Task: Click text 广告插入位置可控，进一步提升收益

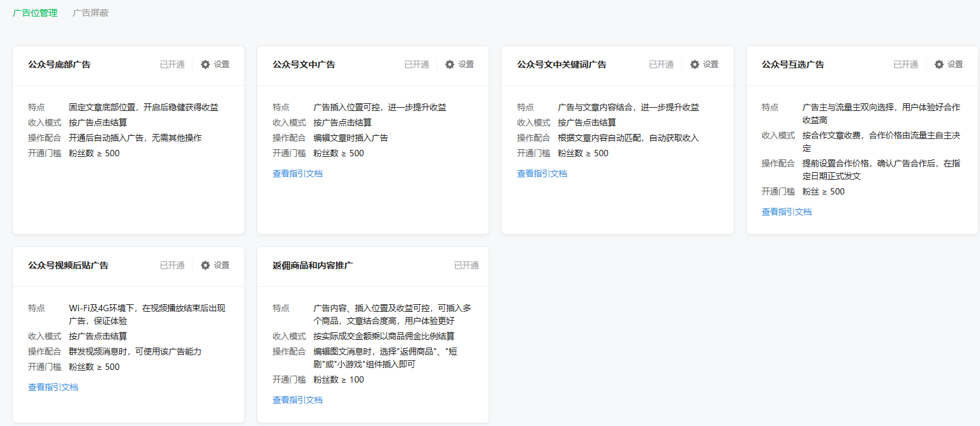Action: coord(380,107)
